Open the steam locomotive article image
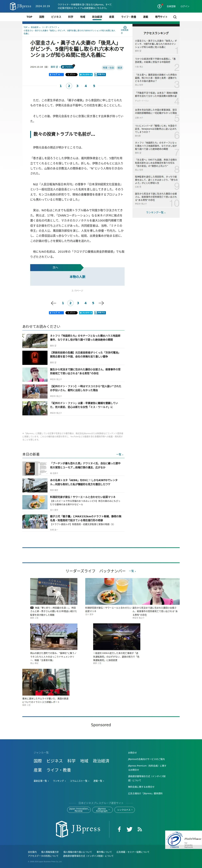The image size is (202, 868). click(46, 682)
